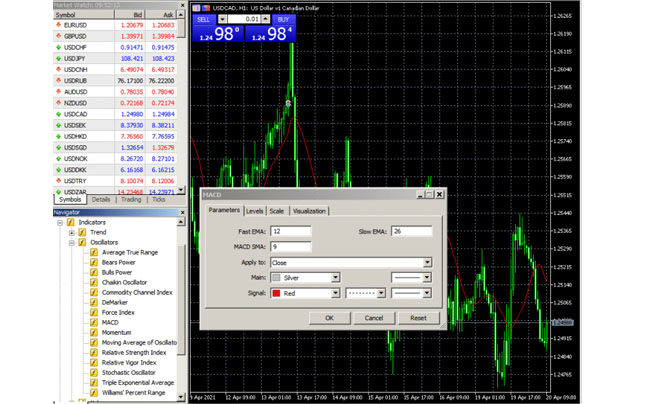Click the red Signal color swatch

(x=277, y=293)
